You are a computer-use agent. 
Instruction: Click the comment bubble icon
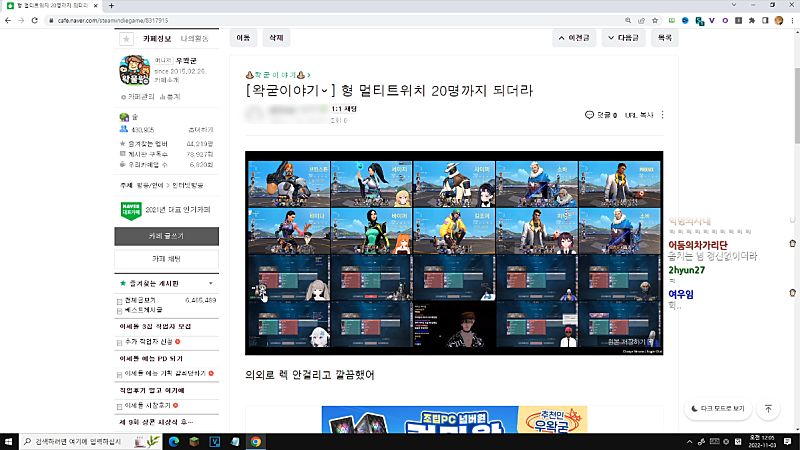589,115
